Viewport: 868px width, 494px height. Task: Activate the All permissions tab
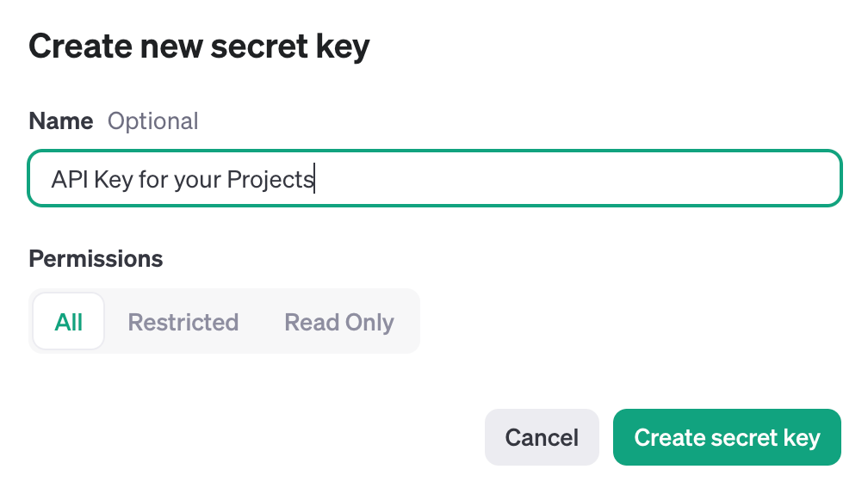coord(69,322)
